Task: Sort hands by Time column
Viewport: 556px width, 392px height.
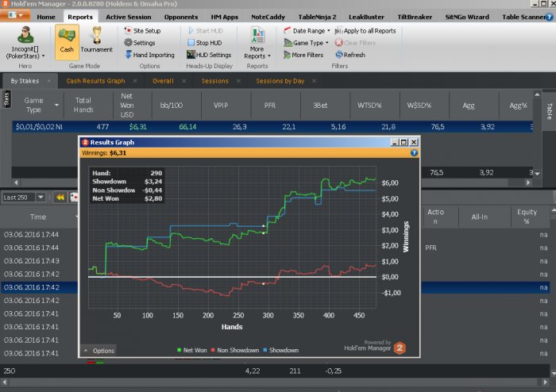Action: point(38,217)
